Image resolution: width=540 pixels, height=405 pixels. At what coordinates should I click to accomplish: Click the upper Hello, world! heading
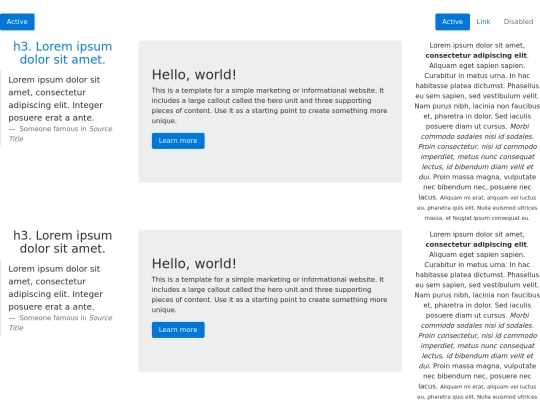194,75
